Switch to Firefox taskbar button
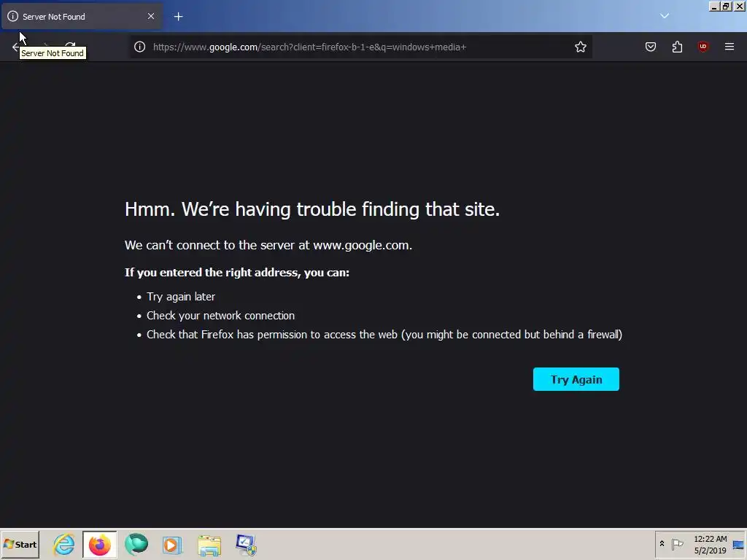The image size is (747, 560). pos(99,544)
